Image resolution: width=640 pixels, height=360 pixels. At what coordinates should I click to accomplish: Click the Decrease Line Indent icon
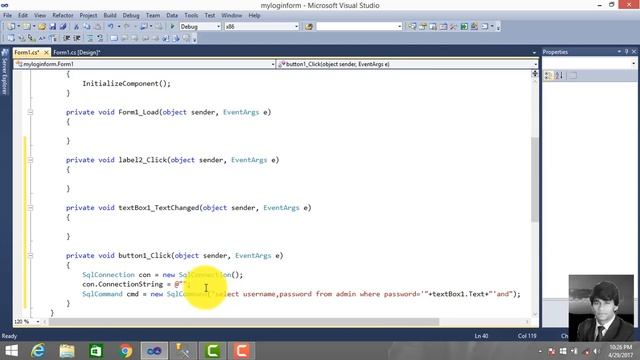(x=66, y=38)
